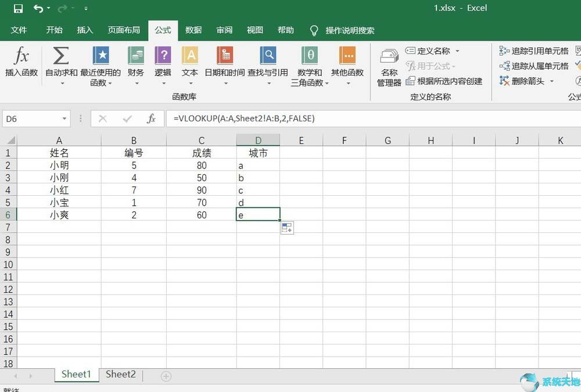
Task: Expand the 删除箭头 dropdown arrow
Action: (552, 81)
